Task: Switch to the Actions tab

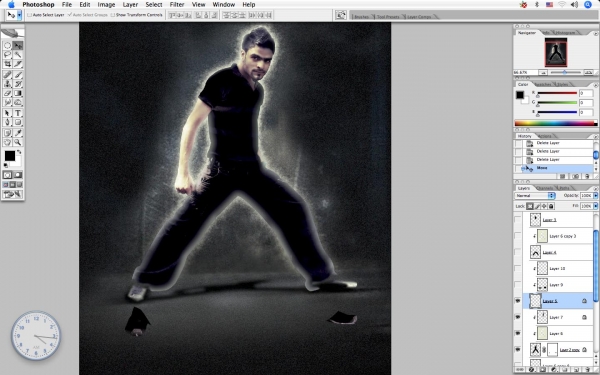Action: click(x=545, y=136)
